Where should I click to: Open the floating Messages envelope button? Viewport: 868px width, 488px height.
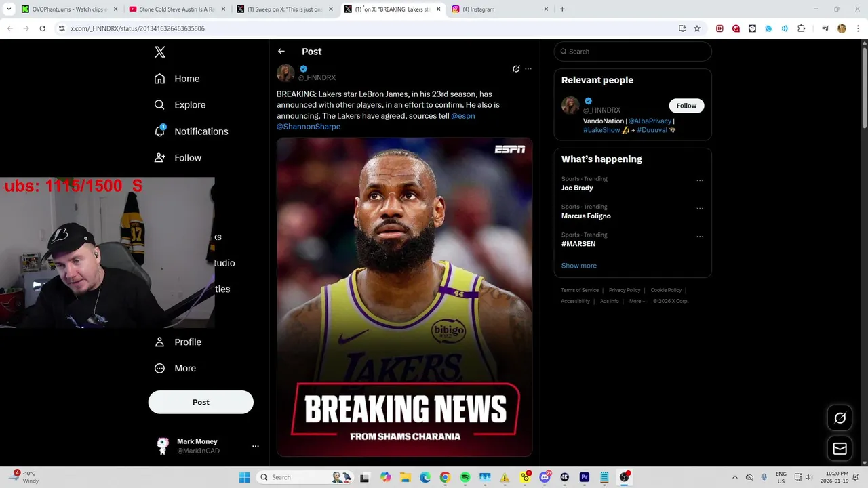[840, 449]
